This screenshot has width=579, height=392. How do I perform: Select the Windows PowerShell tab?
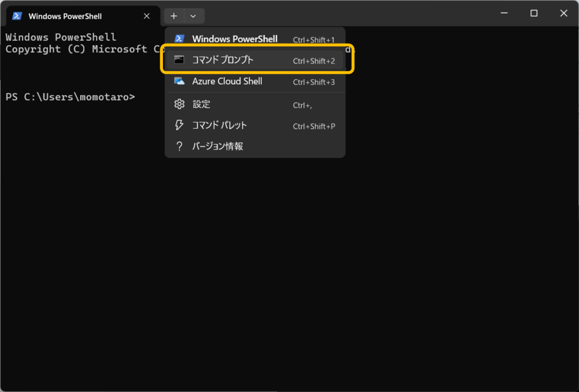click(x=83, y=16)
